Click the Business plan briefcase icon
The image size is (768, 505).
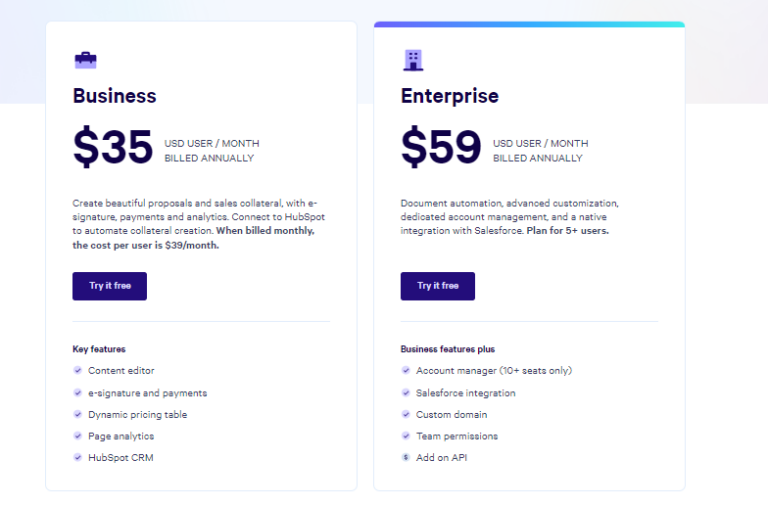86,60
